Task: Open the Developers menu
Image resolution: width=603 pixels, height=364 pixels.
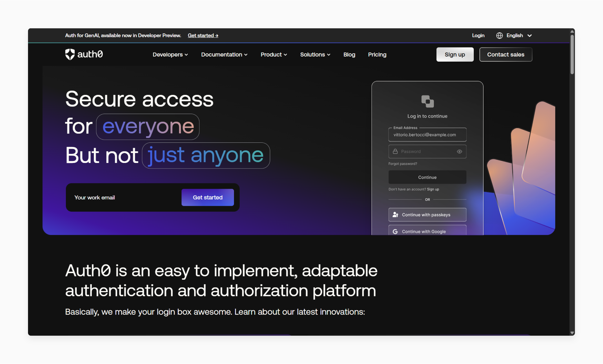Action: coord(170,54)
